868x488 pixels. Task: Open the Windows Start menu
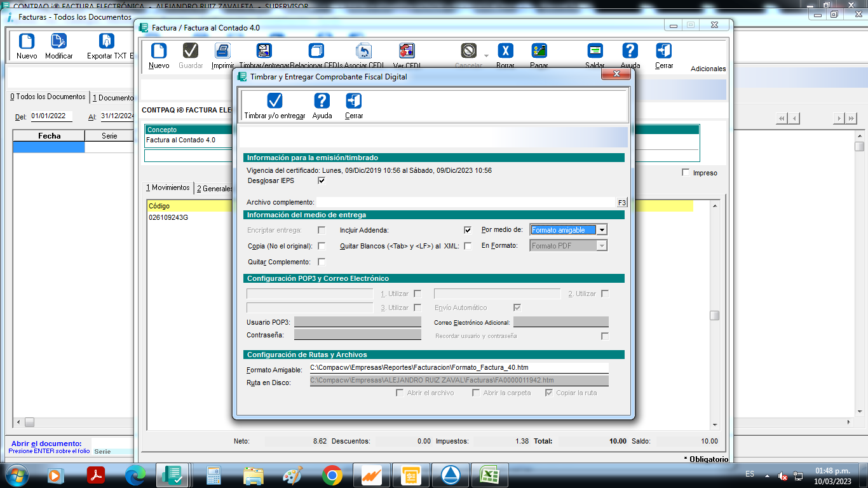pos(15,475)
